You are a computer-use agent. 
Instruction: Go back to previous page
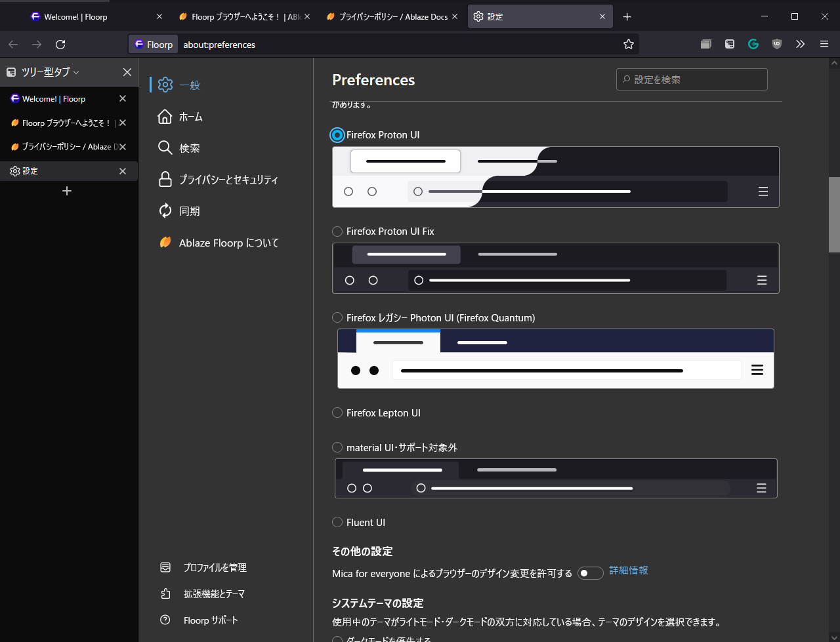(13, 44)
